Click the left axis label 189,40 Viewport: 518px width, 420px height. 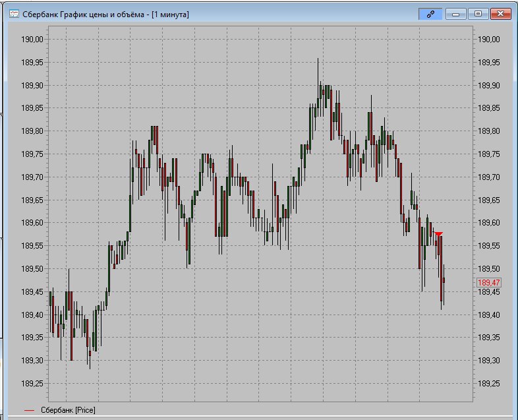[32, 315]
